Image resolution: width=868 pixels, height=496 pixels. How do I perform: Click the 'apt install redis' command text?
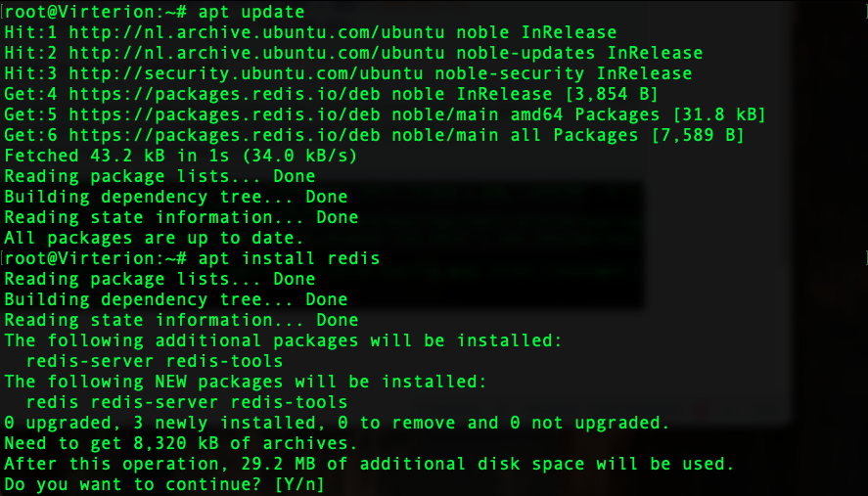tap(289, 258)
